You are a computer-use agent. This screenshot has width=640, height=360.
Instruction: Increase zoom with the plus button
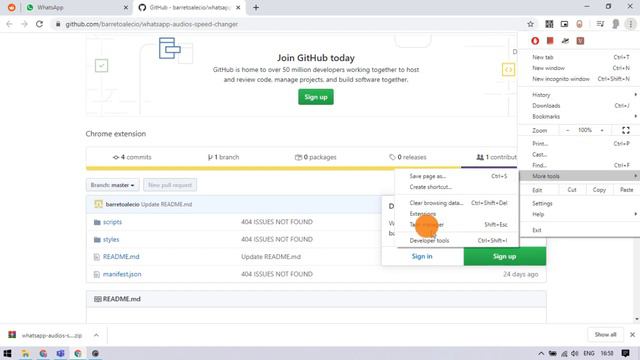tap(602, 130)
